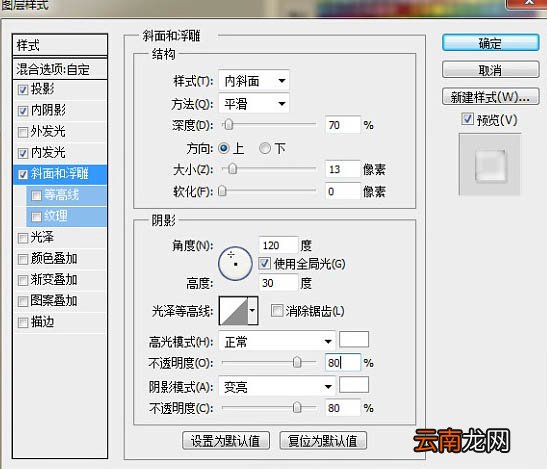Click the angle dial control
The height and width of the screenshot is (469, 547).
235,263
